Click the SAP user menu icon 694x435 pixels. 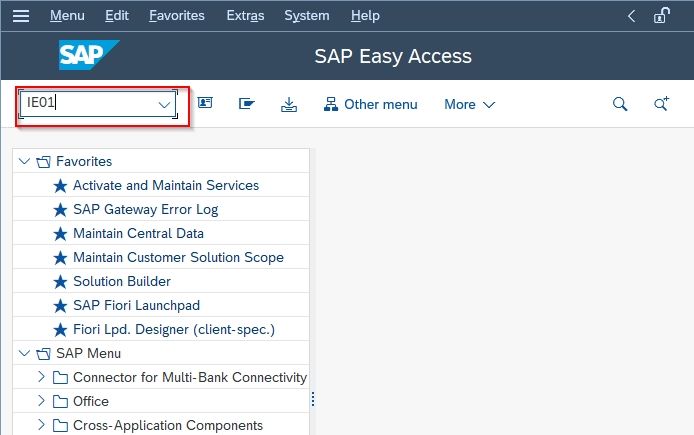(x=205, y=103)
